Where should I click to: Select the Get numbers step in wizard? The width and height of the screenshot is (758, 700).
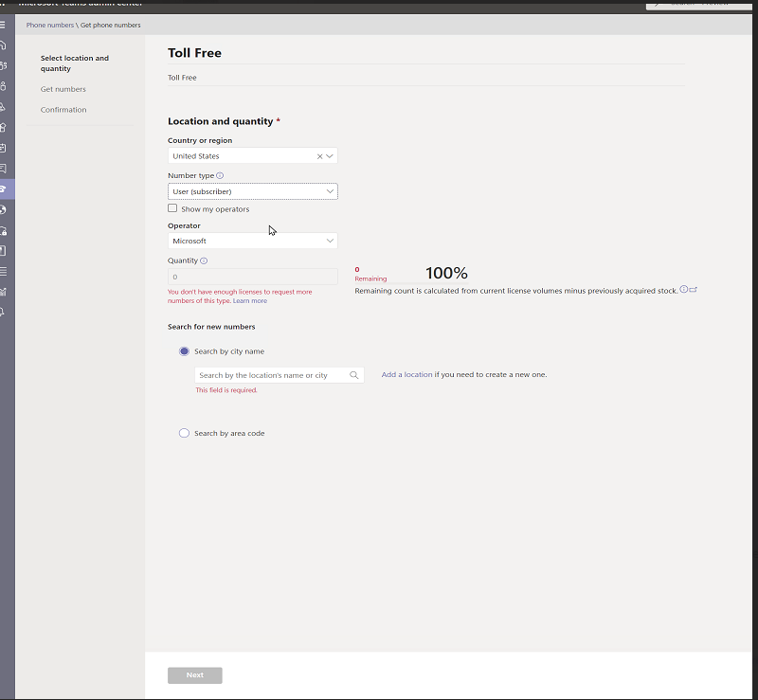(63, 88)
